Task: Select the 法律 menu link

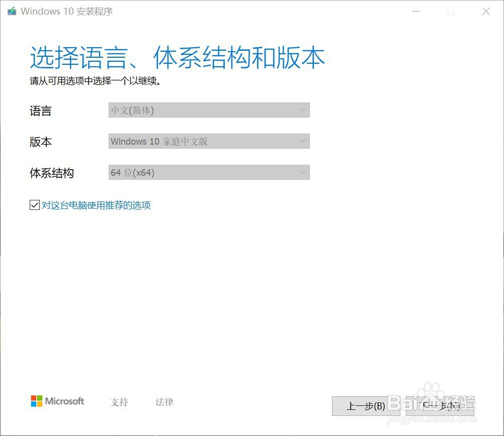Action: click(164, 402)
